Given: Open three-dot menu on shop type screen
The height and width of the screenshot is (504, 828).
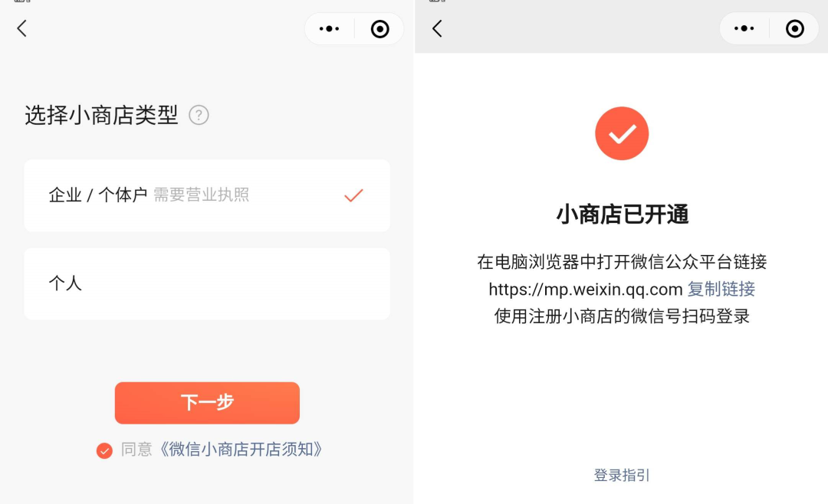Looking at the screenshot, I should click(329, 28).
